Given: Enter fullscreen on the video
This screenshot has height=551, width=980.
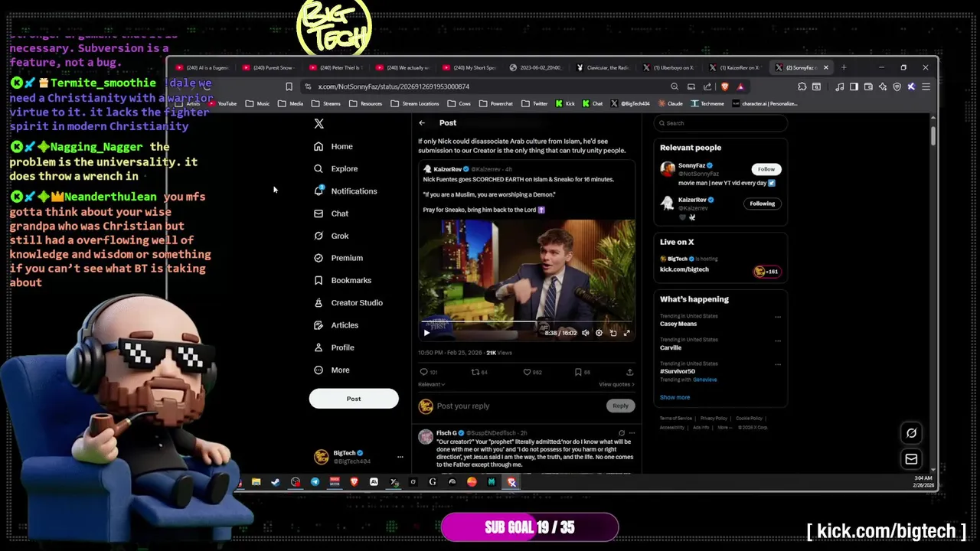Looking at the screenshot, I should click(x=627, y=333).
